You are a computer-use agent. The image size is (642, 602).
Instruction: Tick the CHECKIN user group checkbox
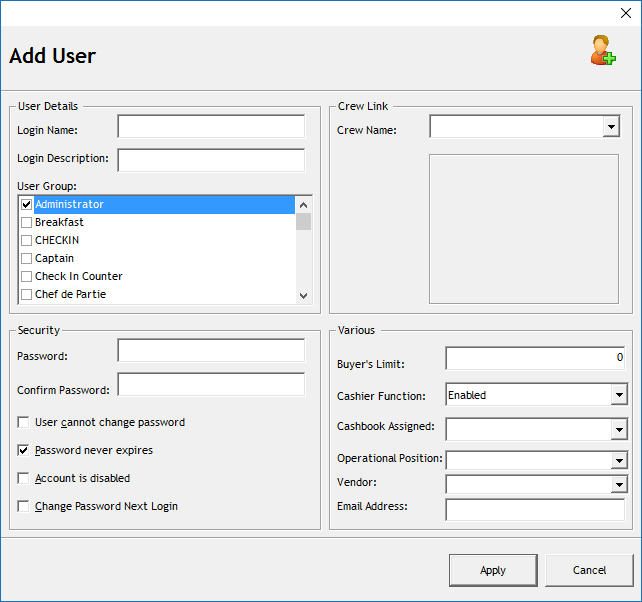tap(27, 240)
